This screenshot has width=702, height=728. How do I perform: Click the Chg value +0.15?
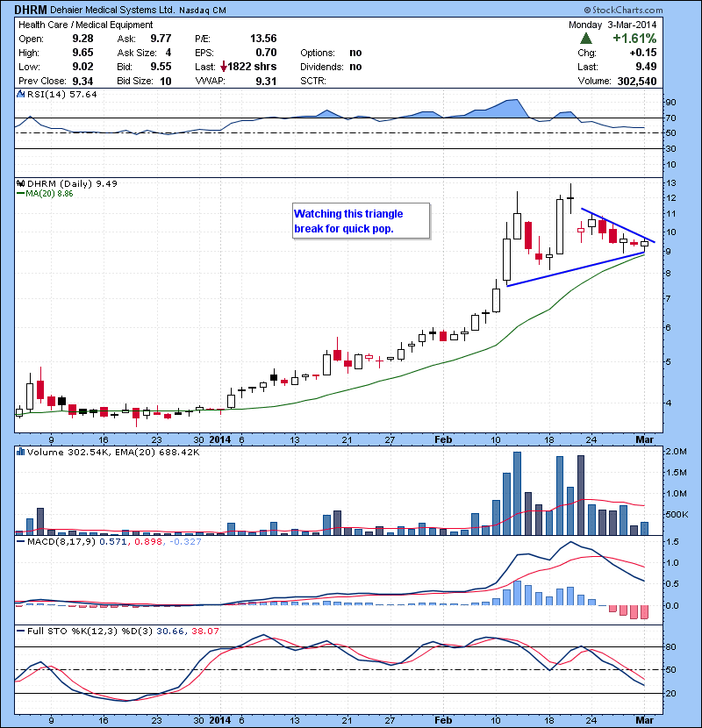point(643,53)
